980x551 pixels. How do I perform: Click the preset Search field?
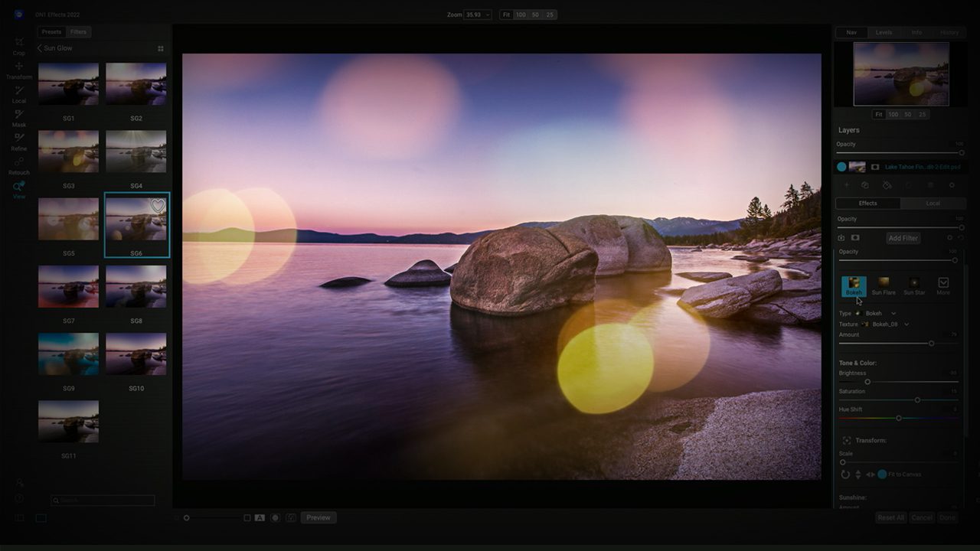pos(103,500)
